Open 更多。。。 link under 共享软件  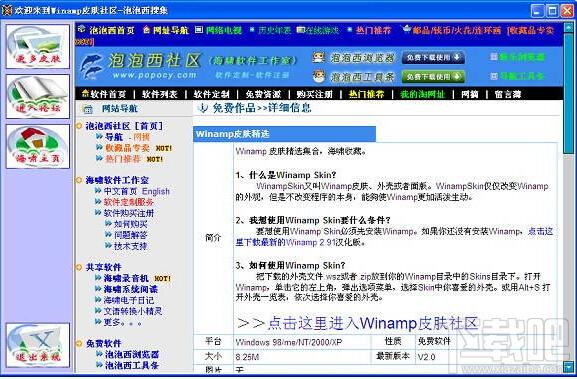pos(122,322)
